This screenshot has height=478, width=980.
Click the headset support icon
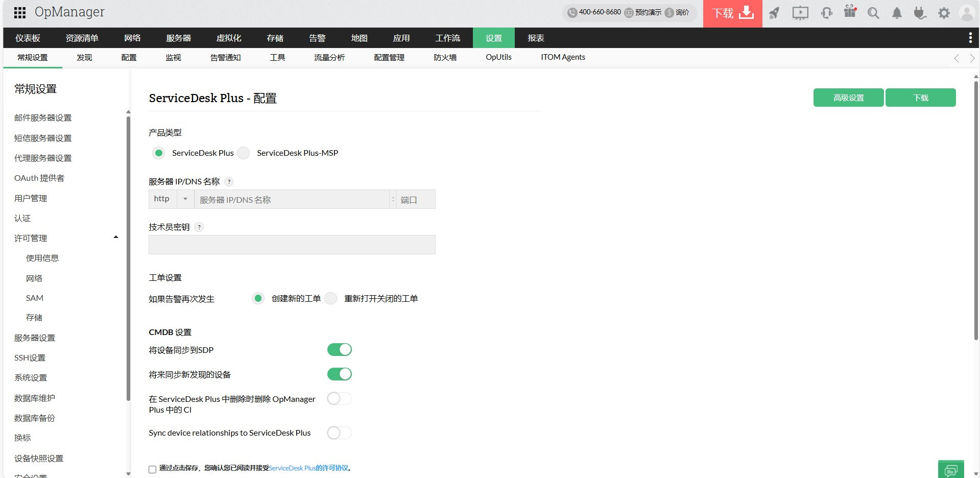(826, 13)
